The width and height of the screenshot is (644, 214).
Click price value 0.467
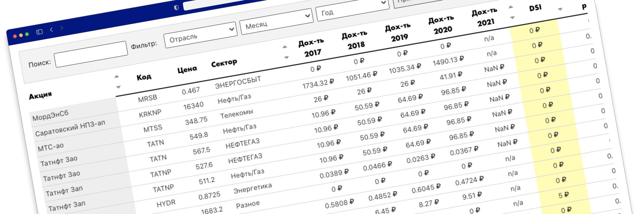[x=191, y=91]
